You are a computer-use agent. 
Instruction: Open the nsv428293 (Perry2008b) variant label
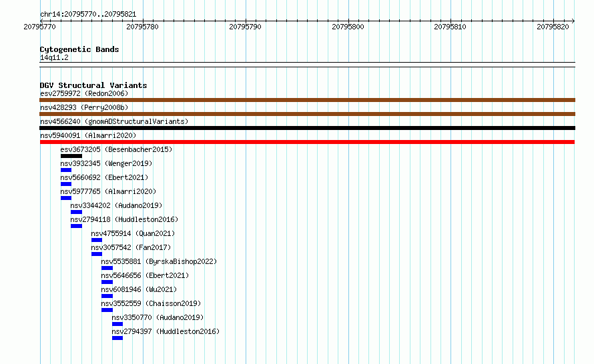point(84,107)
